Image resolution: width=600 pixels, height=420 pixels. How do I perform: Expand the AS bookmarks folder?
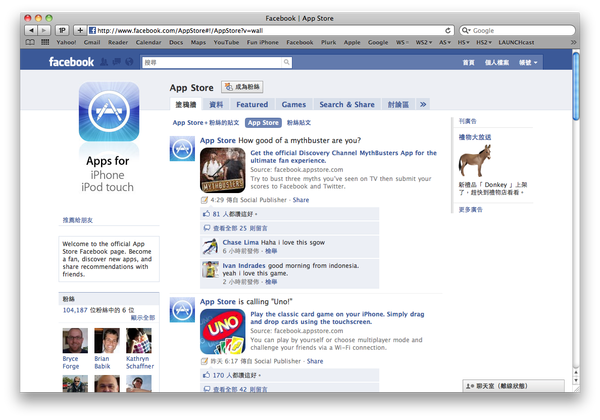click(445, 42)
